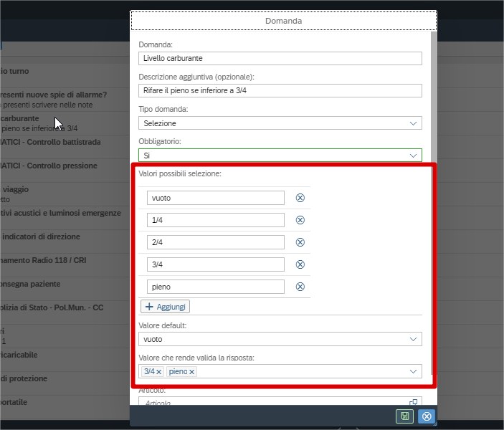
Task: Open the Tipo domanda dropdown
Action: click(413, 123)
